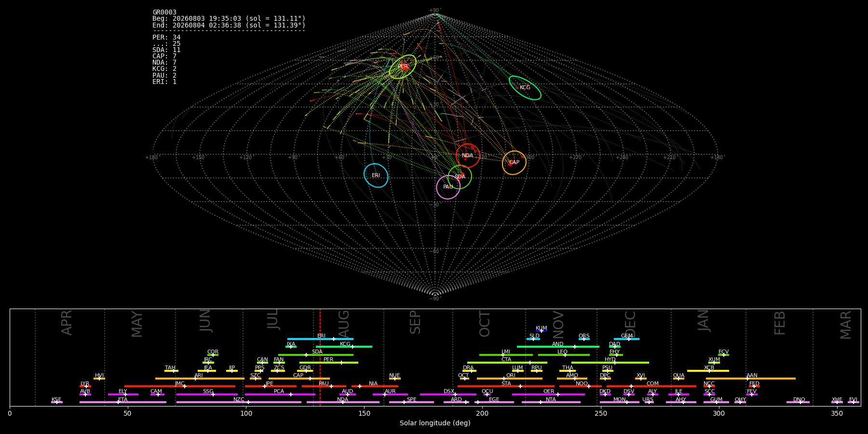Select the CAP orange radiant circle

tap(514, 163)
